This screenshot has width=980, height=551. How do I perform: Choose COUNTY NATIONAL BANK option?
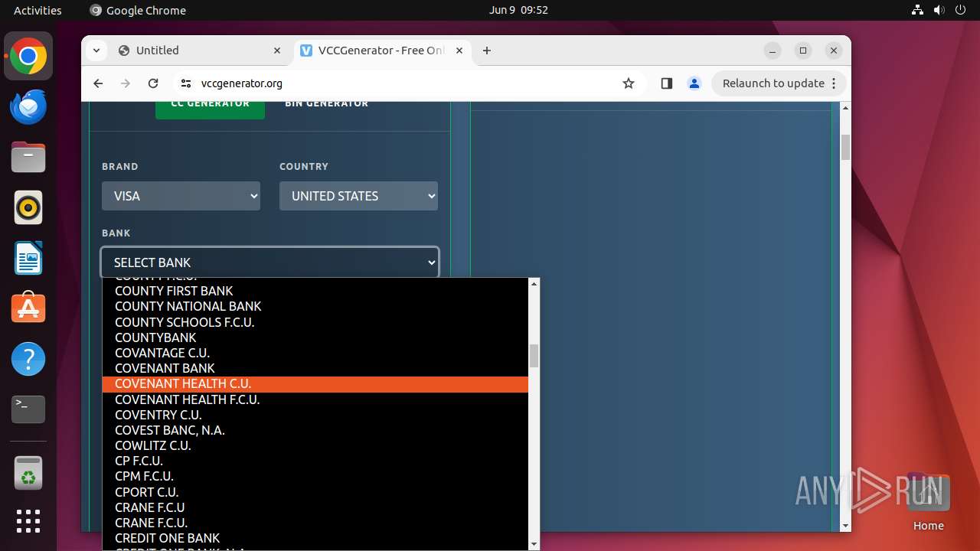point(315,306)
